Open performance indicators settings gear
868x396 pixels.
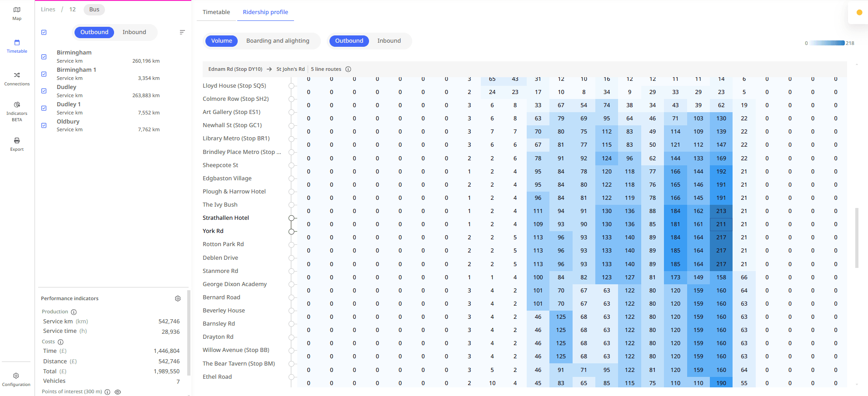coord(178,298)
